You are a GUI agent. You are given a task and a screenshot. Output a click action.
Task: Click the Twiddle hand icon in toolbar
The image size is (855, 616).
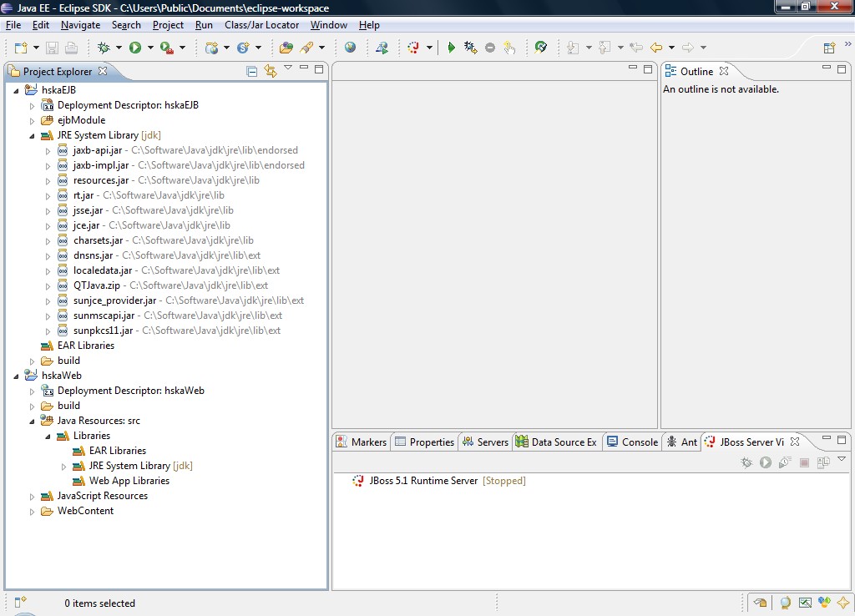[x=509, y=48]
